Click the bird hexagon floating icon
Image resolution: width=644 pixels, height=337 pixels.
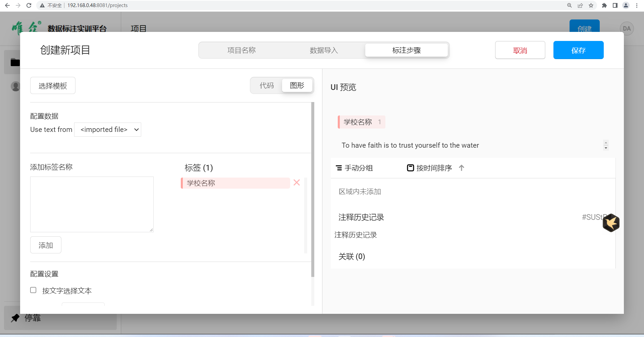611,223
